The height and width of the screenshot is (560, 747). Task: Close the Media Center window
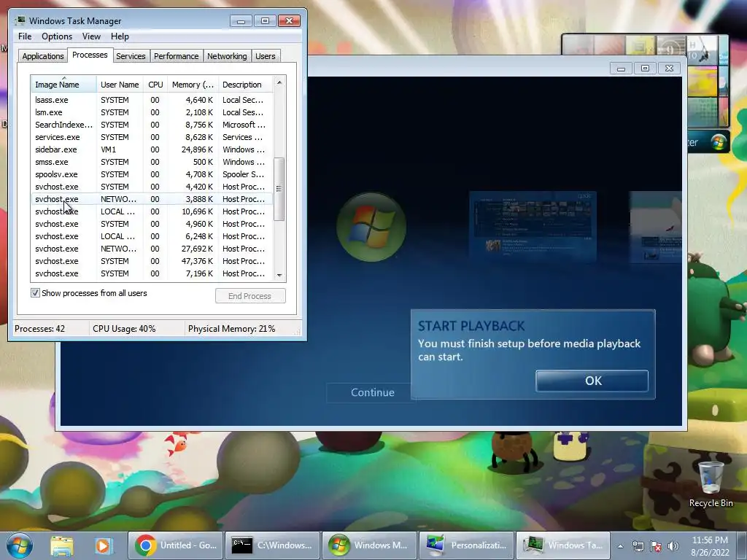669,69
